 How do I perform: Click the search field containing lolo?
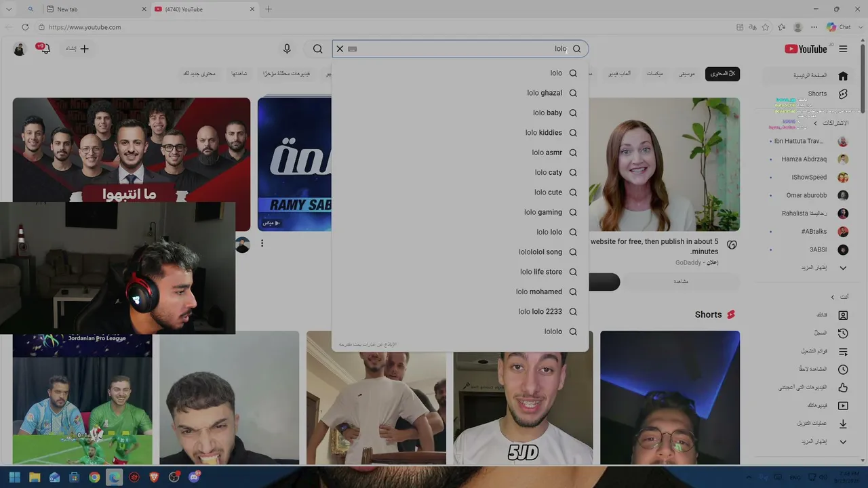(460, 49)
